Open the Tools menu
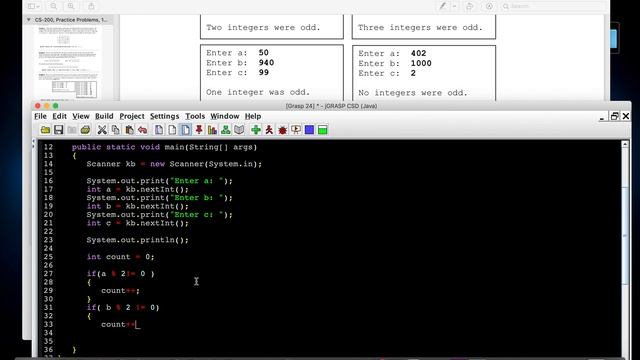This screenshot has height=360, width=640. point(195,116)
